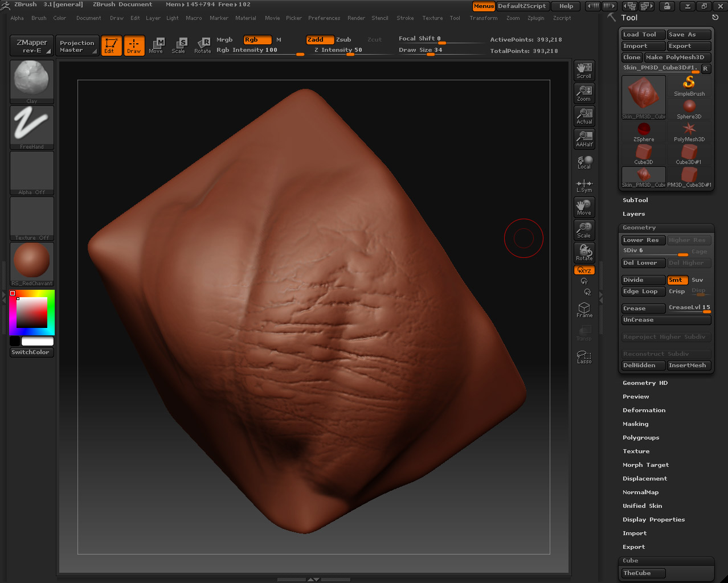Toggle L.Sym local symmetry icon
This screenshot has height=583, width=728.
584,186
